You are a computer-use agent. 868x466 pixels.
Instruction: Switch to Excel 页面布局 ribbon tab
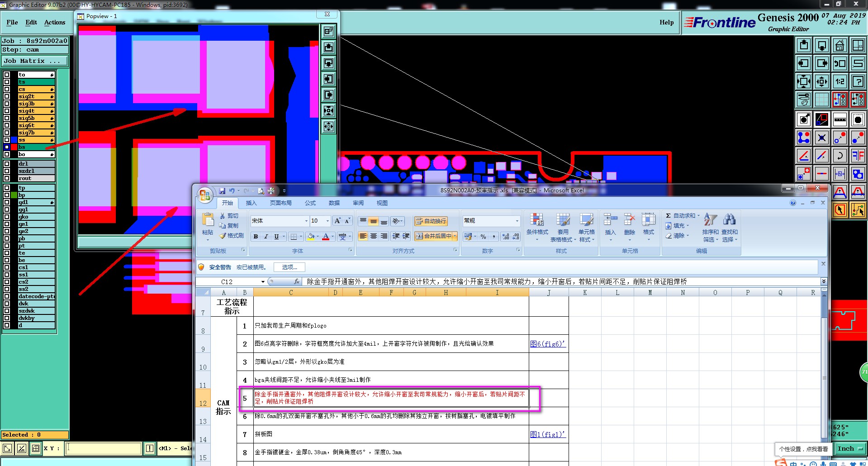point(281,203)
